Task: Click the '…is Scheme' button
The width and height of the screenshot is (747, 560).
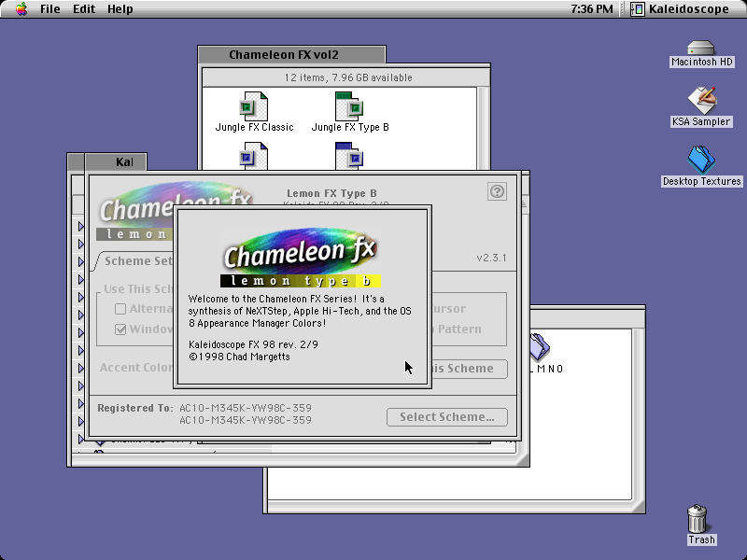Action: (x=470, y=369)
